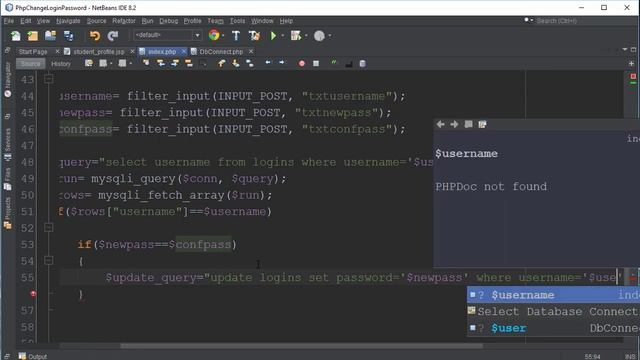Click the New Project toolbar icon
Viewport: 640px width, 360px height.
pos(33,36)
